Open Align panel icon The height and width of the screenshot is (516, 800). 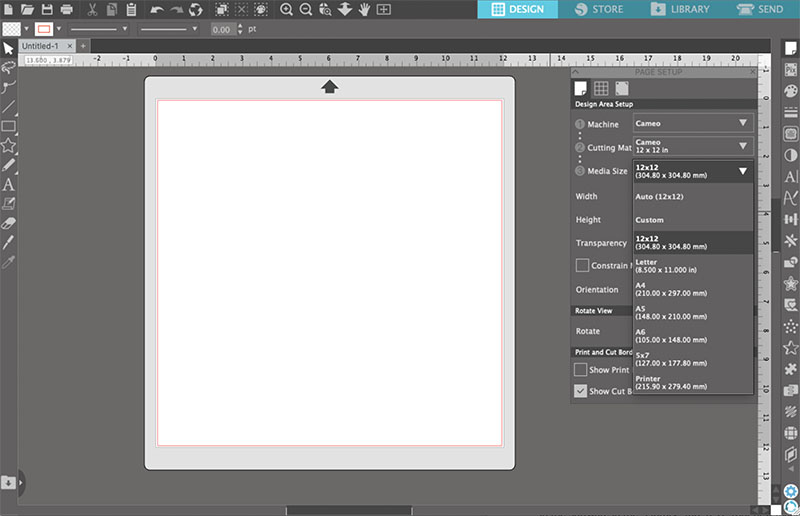point(790,219)
